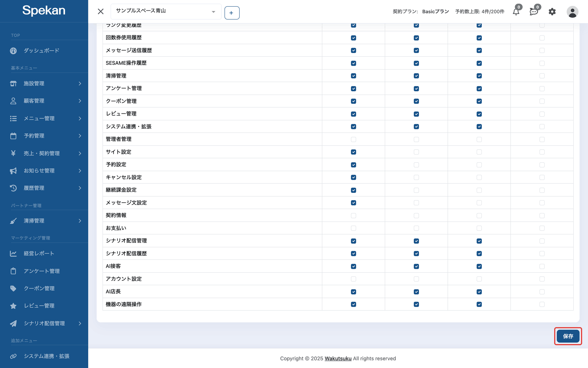Click the SESAME操作履歴 row label

click(x=126, y=63)
